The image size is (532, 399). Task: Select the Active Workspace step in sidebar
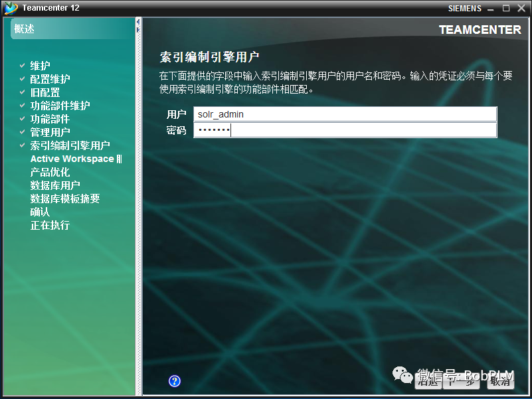pos(76,159)
